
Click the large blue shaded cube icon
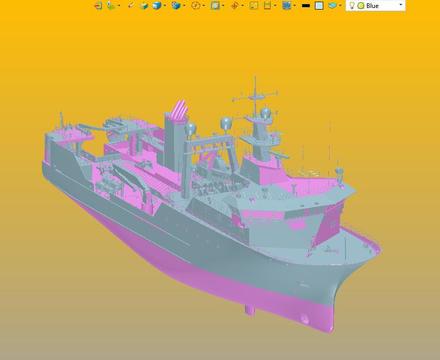click(x=157, y=6)
